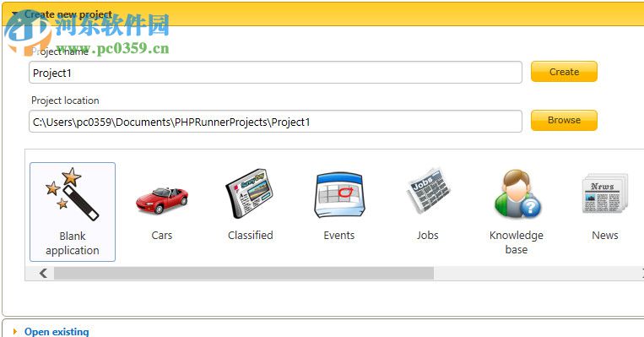The image size is (644, 337).
Task: Expand the Open existing section
Action: coord(57,331)
